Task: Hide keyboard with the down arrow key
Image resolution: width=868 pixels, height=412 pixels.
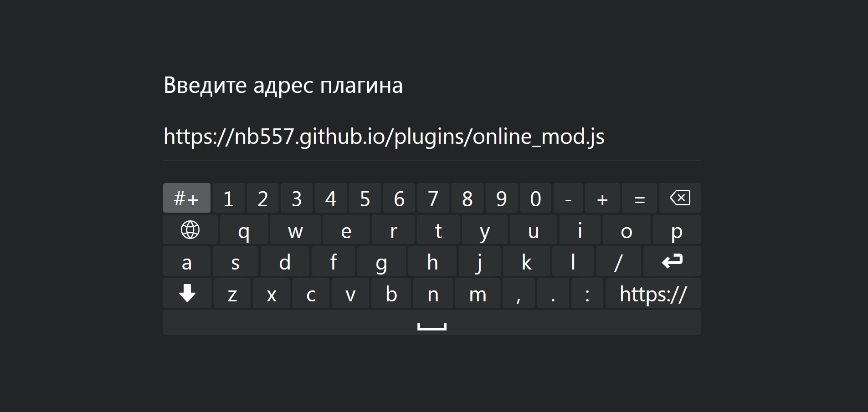Action: pyautogui.click(x=187, y=293)
